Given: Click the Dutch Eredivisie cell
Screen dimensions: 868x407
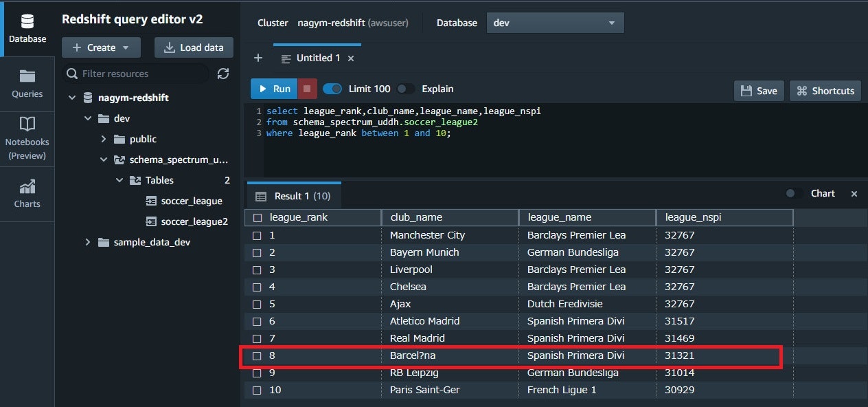Looking at the screenshot, I should [587, 304].
